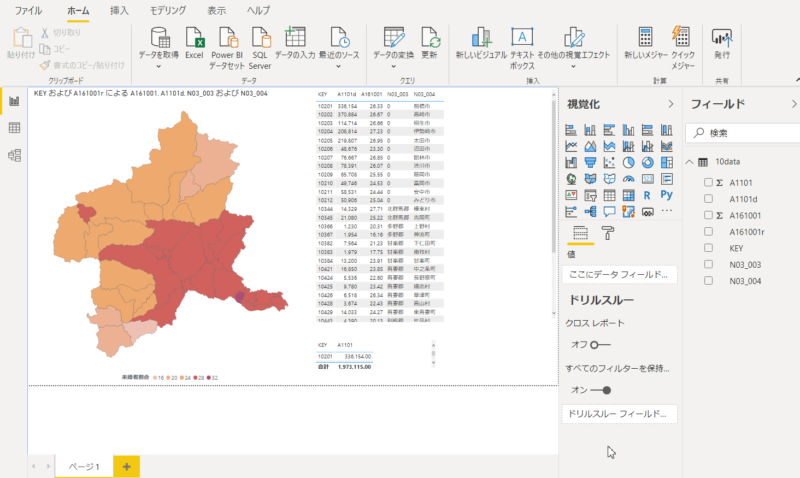The height and width of the screenshot is (478, 800).
Task: Select the Python visual icon
Action: point(666,194)
